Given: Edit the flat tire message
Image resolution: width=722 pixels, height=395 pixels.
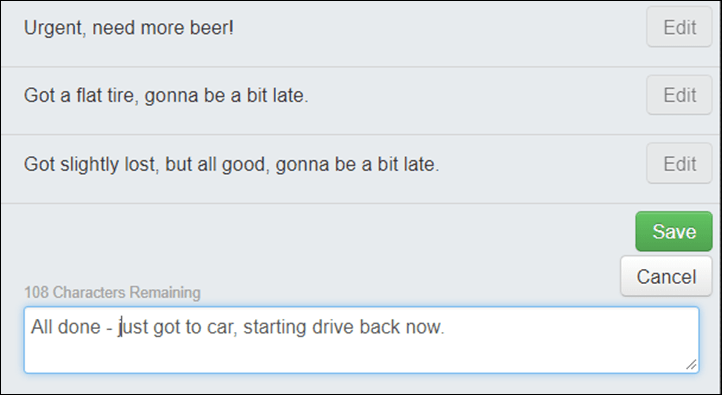Looking at the screenshot, I should coord(679,95).
